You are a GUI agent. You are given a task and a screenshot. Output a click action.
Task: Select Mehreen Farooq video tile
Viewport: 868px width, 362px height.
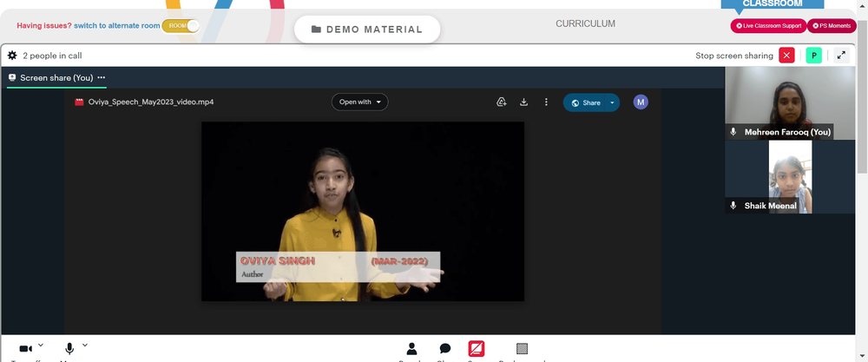pyautogui.click(x=790, y=103)
